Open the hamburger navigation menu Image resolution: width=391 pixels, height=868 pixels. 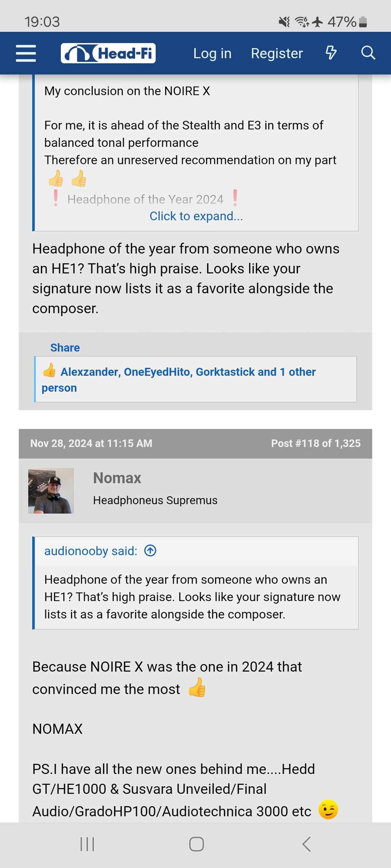(x=26, y=53)
